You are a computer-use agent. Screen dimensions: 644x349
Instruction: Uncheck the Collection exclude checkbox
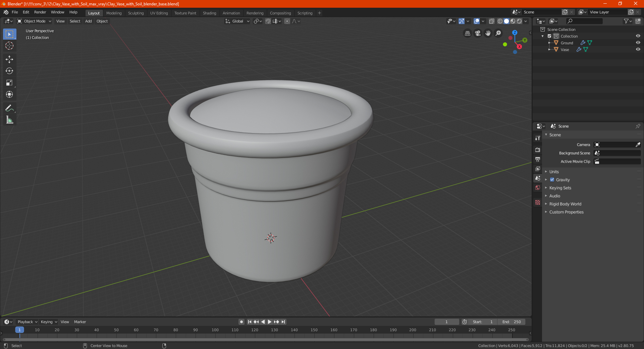[x=549, y=36]
